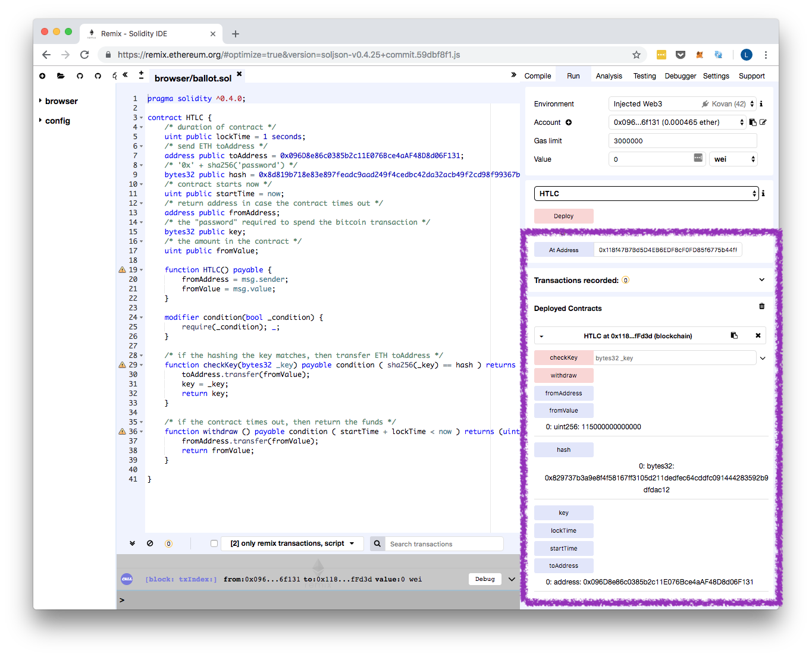Click the bytes32 _key input field
Viewport: 812px width, 657px height.
coord(675,358)
